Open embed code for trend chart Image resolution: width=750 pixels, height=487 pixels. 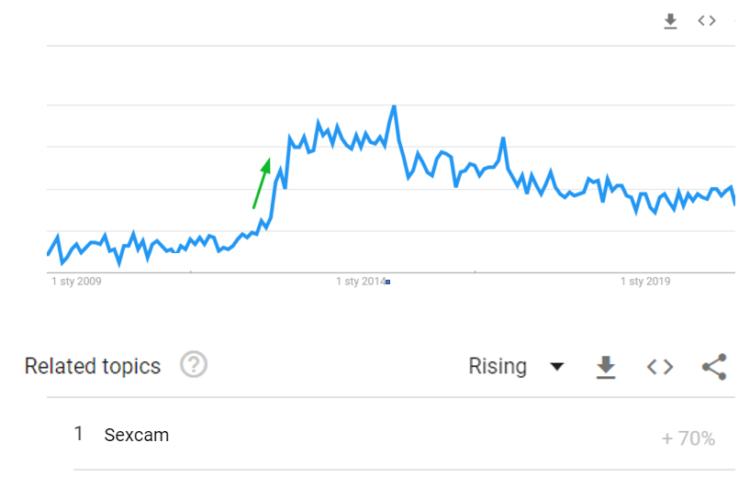click(707, 21)
